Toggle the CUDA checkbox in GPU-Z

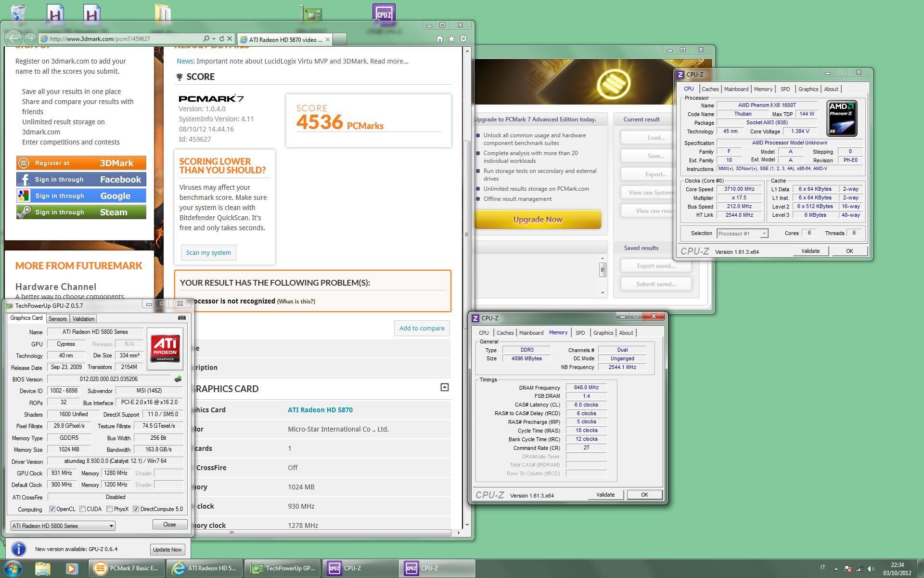pyautogui.click(x=83, y=509)
